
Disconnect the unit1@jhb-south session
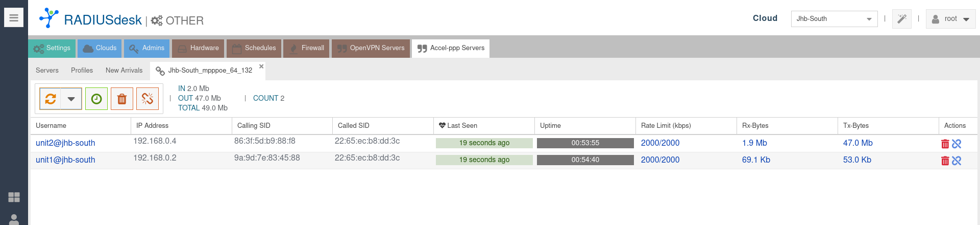point(957,161)
